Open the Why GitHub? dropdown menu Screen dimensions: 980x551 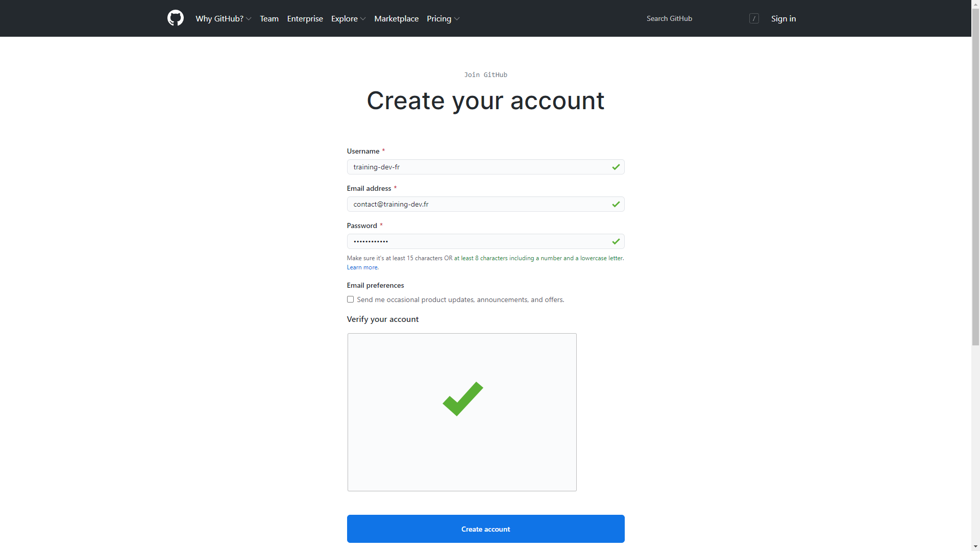(x=224, y=18)
